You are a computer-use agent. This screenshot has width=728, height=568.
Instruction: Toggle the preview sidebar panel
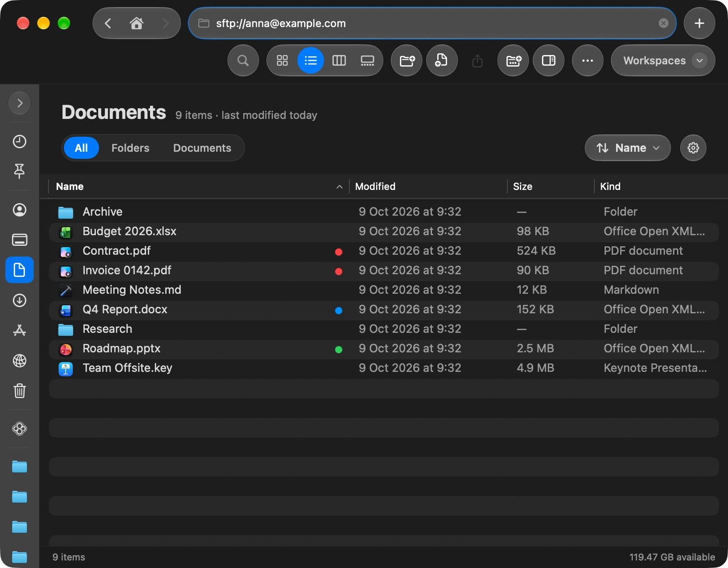point(549,60)
